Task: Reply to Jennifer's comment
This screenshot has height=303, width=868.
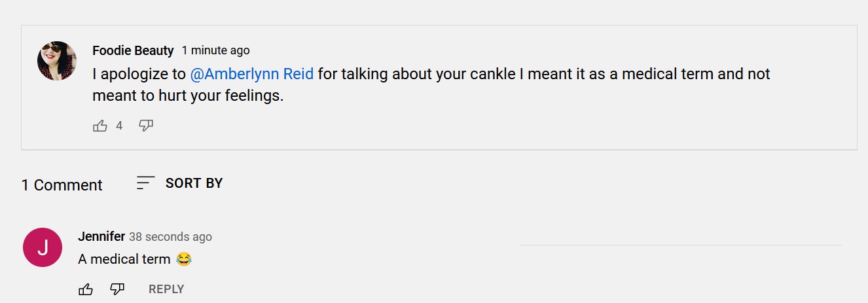Action: (x=166, y=289)
